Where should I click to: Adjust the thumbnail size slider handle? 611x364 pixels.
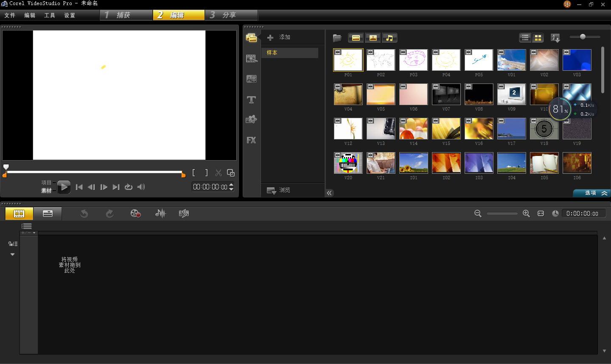tap(583, 37)
